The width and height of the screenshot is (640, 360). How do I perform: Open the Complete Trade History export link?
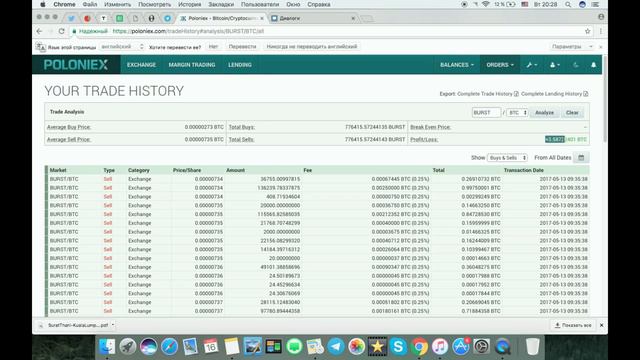pyautogui.click(x=484, y=94)
